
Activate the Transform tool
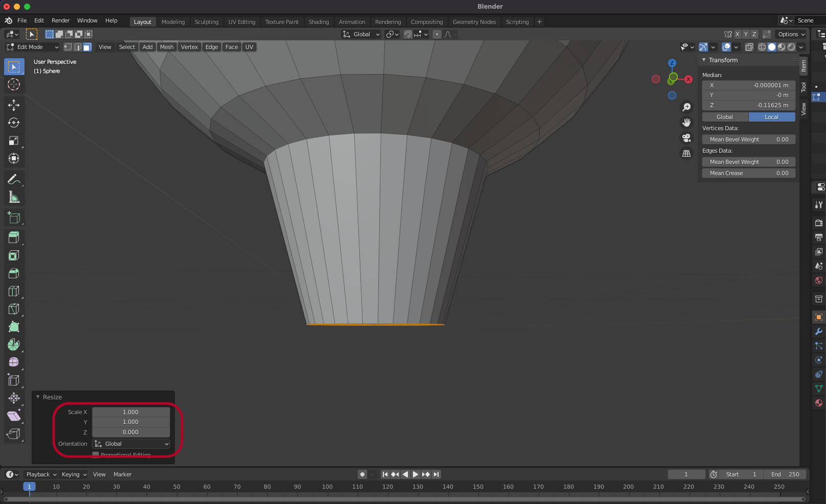click(x=14, y=159)
